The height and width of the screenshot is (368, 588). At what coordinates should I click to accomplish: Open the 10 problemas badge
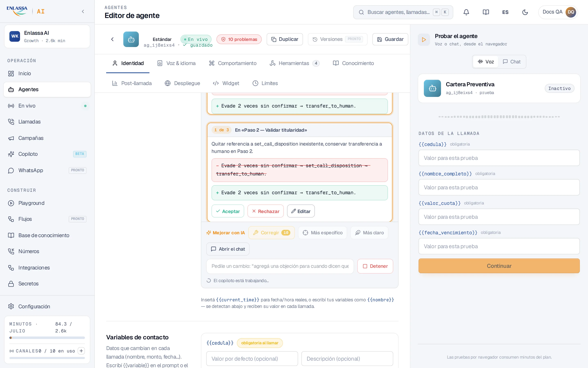click(239, 39)
